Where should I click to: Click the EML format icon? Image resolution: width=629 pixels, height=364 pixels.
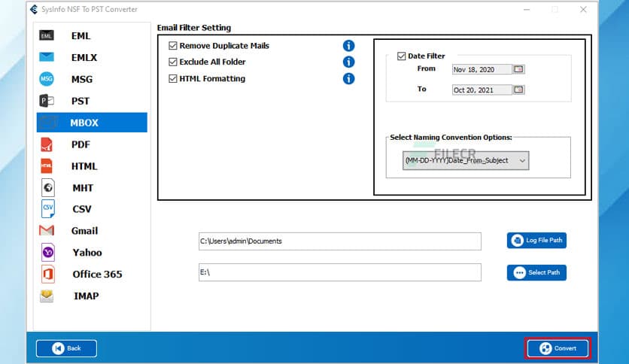(x=47, y=35)
